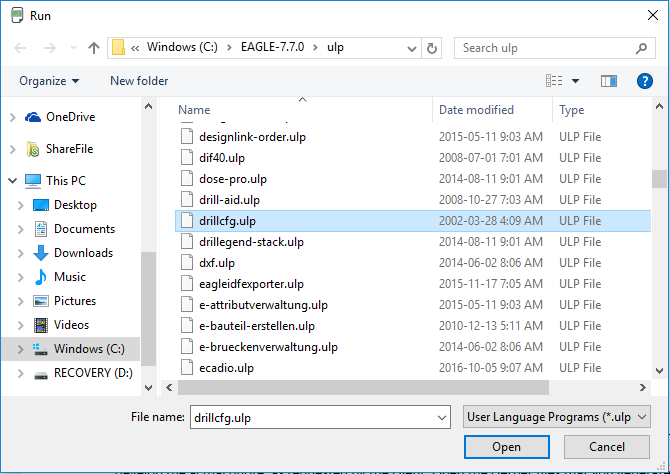
Task: Click the search magnifier icon
Action: [x=640, y=48]
